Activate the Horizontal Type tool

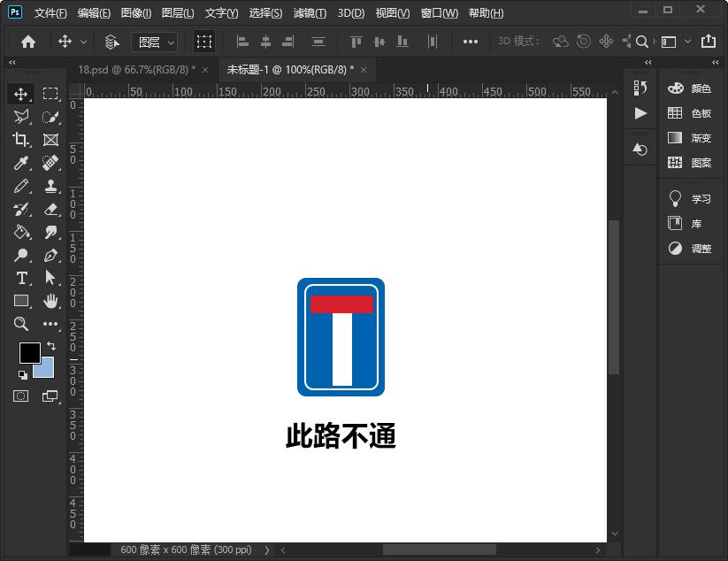click(21, 278)
